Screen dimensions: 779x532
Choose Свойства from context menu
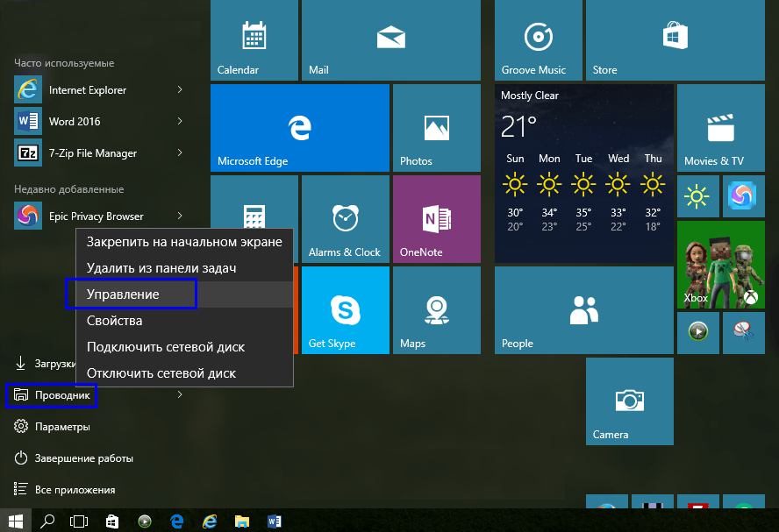point(114,321)
